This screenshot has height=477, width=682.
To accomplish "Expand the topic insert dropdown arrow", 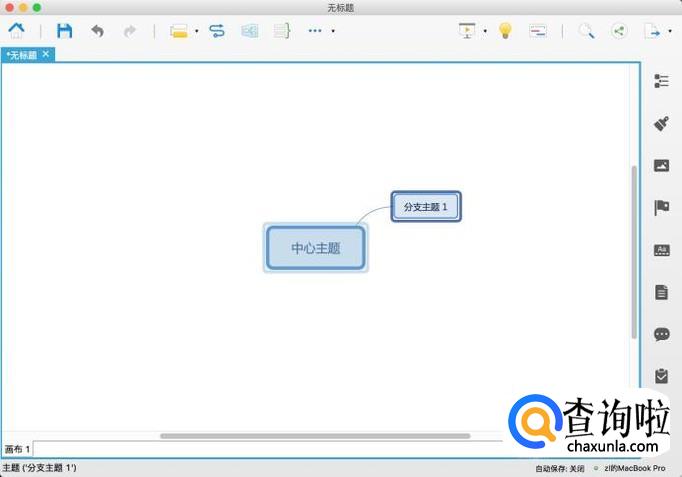I will pos(197,31).
